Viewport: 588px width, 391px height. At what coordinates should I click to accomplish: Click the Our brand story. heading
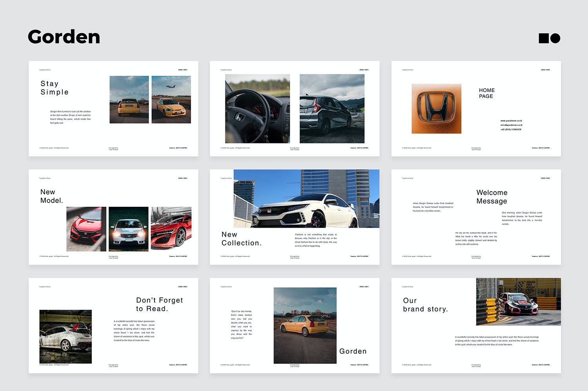point(425,305)
